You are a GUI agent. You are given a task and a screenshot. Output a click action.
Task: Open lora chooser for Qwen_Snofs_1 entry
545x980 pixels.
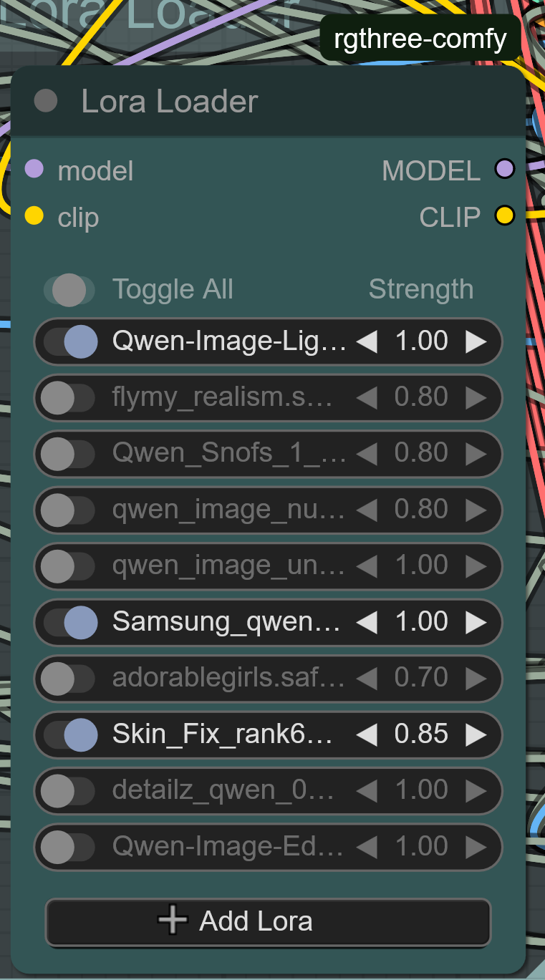click(229, 453)
